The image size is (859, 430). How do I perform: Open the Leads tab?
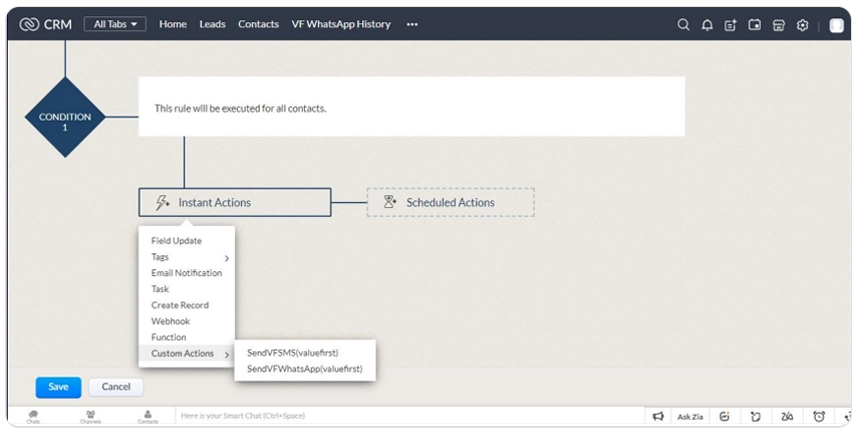[x=212, y=24]
